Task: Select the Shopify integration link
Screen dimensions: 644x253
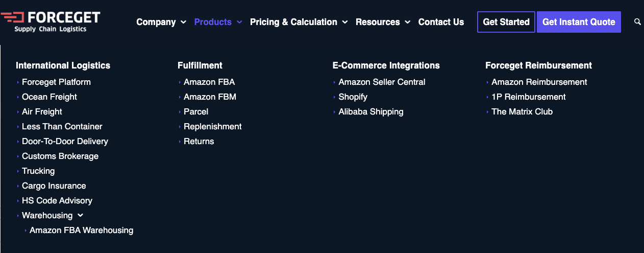Action: click(x=353, y=97)
